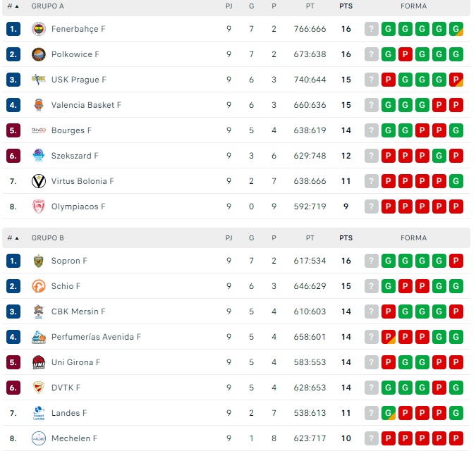
Task: Sort Grupo A by PTS column
Action: (346, 6)
